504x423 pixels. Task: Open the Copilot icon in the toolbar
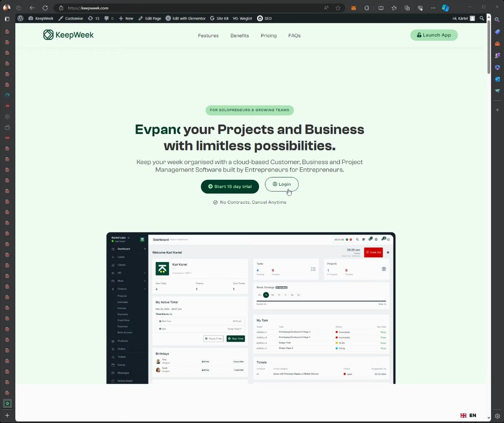(445, 8)
